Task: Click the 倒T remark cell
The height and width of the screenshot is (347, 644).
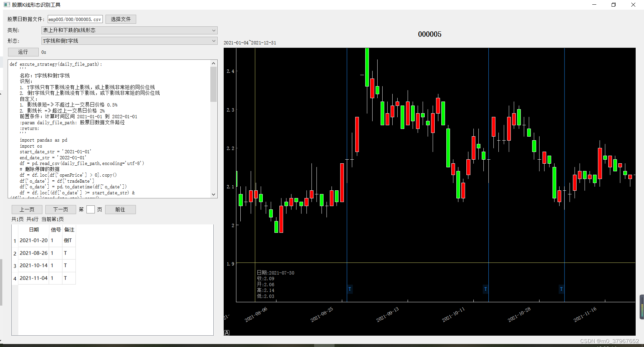Action: [69, 240]
